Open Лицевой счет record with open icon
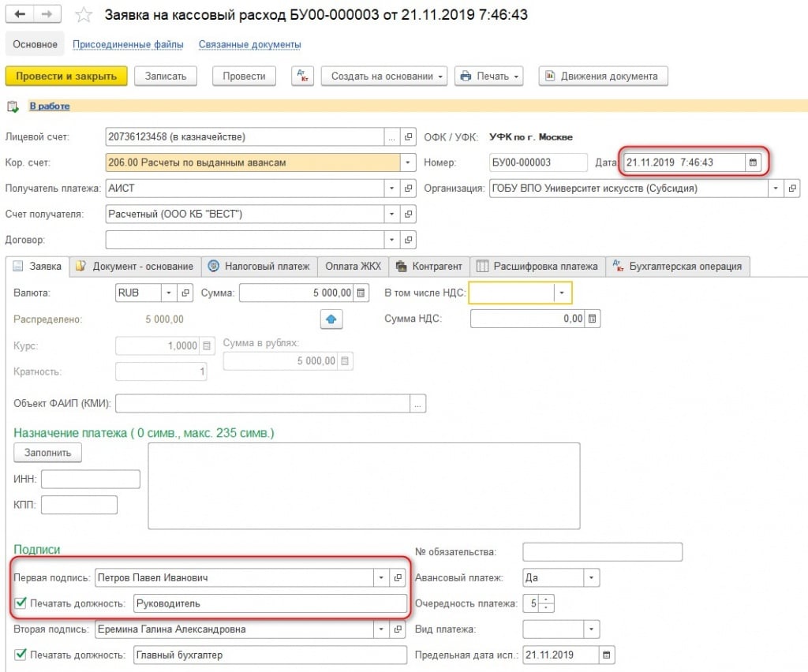Screen dimensions: 808x672 [x=408, y=137]
